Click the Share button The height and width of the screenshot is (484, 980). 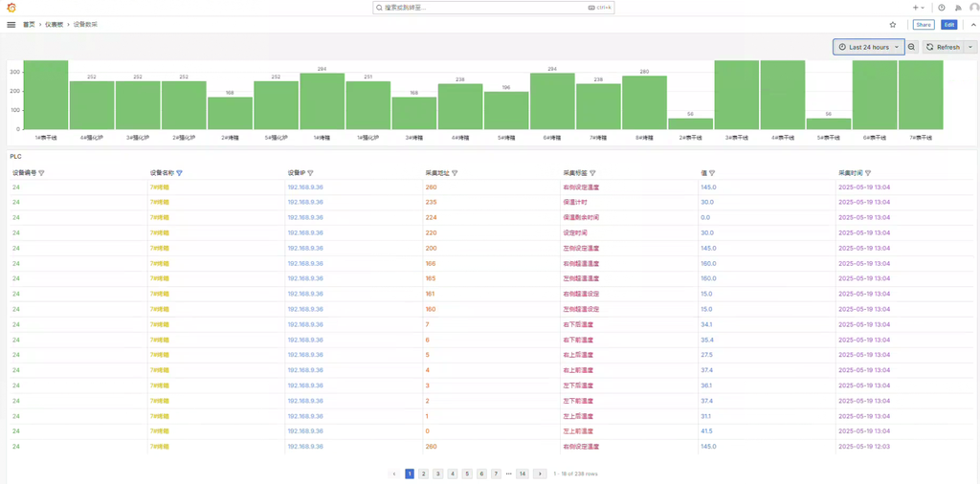[923, 25]
